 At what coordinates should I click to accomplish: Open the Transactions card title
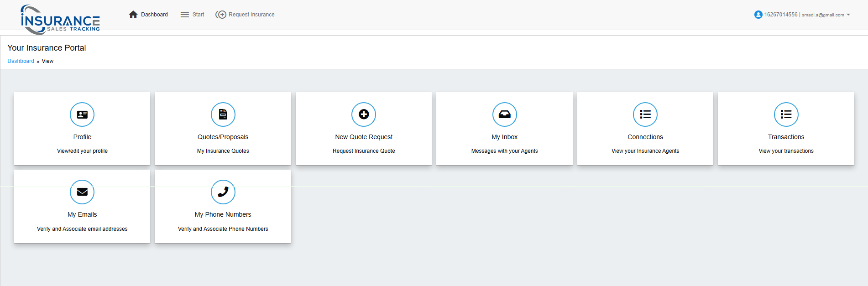point(786,137)
